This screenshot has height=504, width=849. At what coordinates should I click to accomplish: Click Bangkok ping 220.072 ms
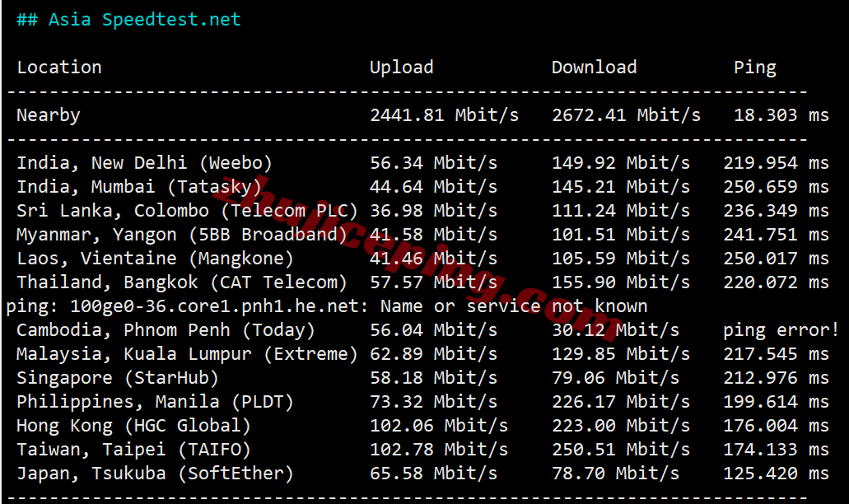(x=776, y=282)
